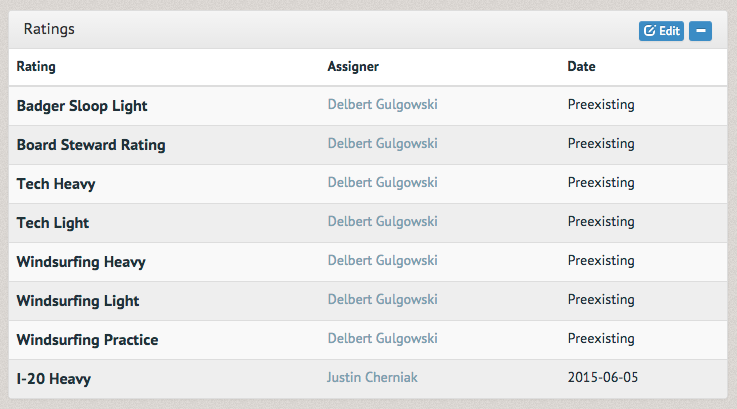
Task: Click the 2015-06-05 date cell
Action: click(x=603, y=378)
